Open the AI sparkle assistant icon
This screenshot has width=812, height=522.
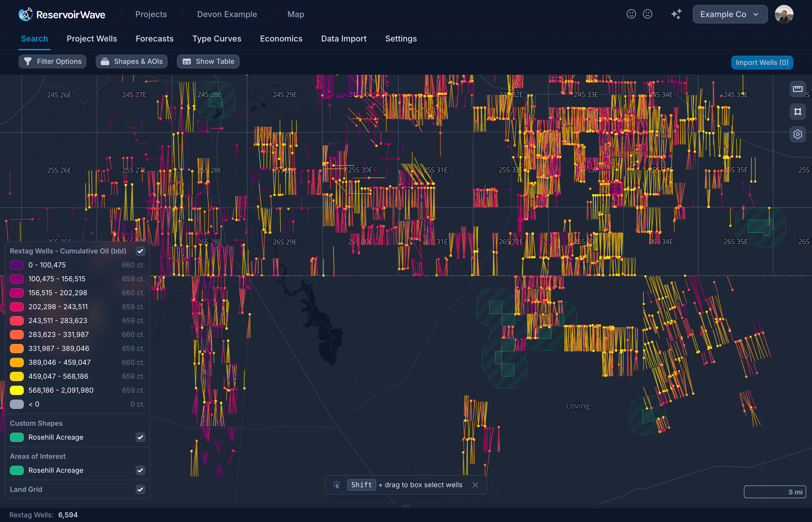coord(676,14)
